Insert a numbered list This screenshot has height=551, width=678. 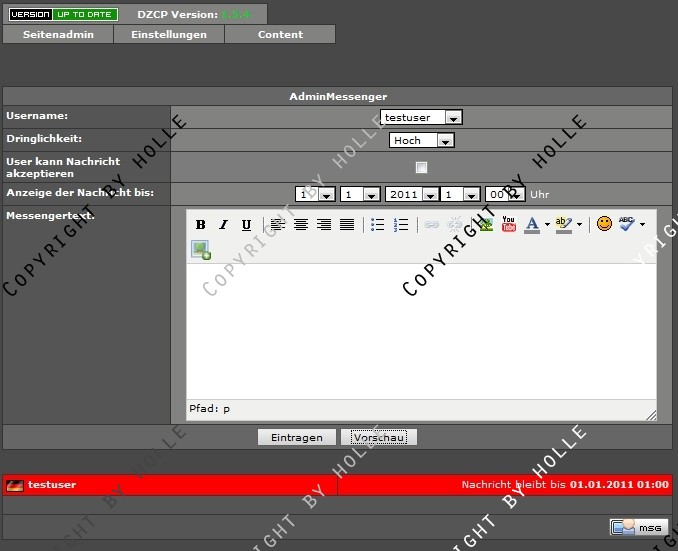point(401,225)
